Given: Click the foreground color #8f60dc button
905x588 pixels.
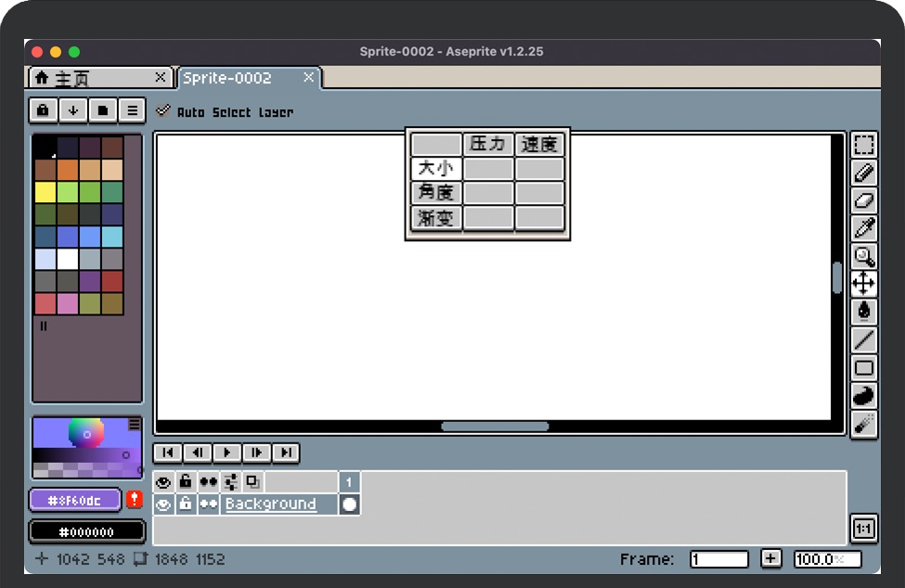Looking at the screenshot, I should (x=75, y=501).
